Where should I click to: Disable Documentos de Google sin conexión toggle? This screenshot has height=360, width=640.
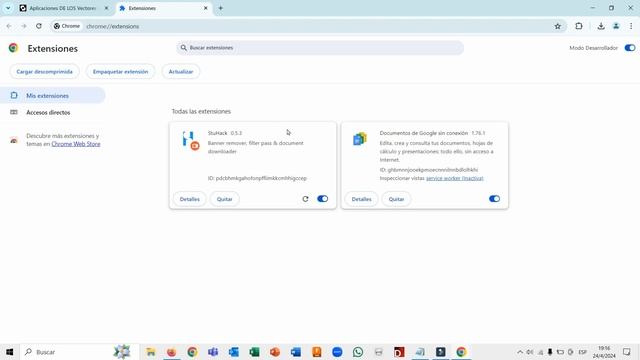[x=494, y=199]
